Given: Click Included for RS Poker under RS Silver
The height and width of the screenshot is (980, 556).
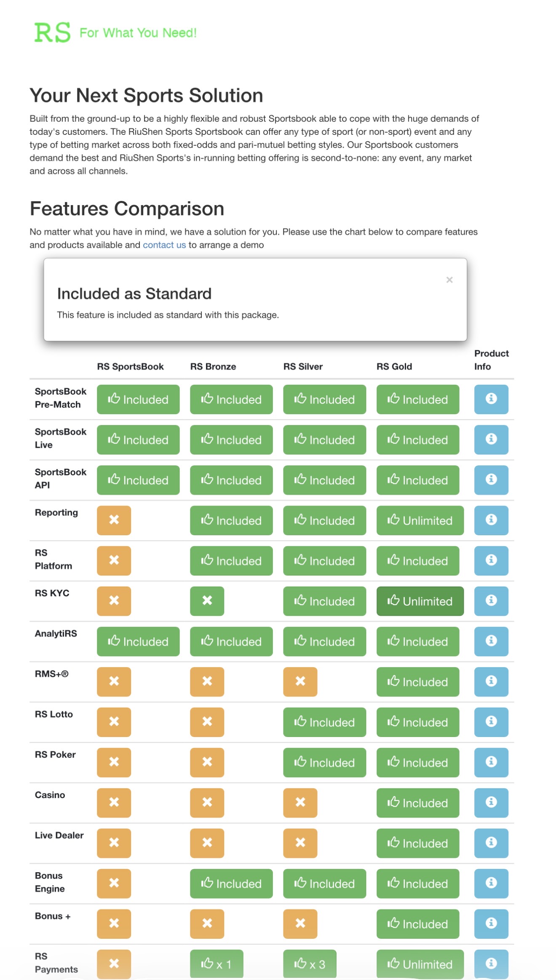Looking at the screenshot, I should tap(324, 762).
